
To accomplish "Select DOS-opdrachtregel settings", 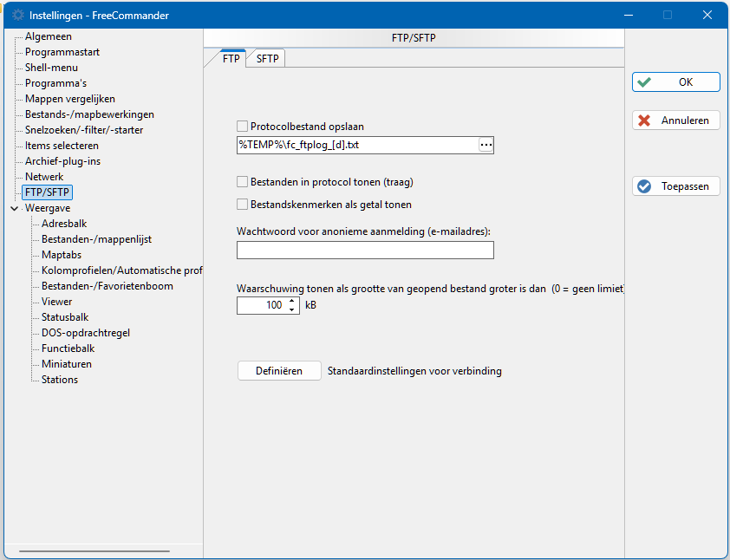I will [x=86, y=332].
